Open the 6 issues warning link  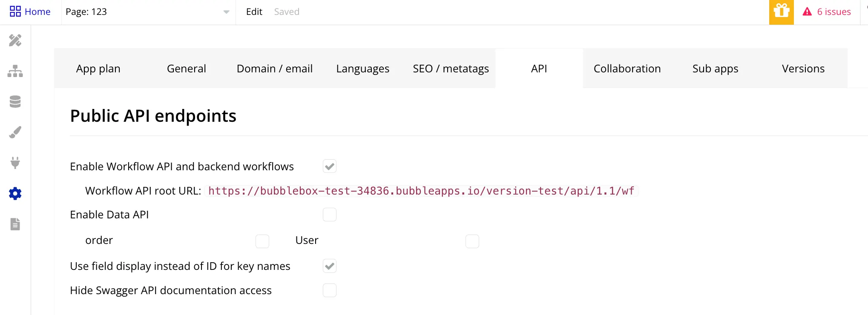827,12
